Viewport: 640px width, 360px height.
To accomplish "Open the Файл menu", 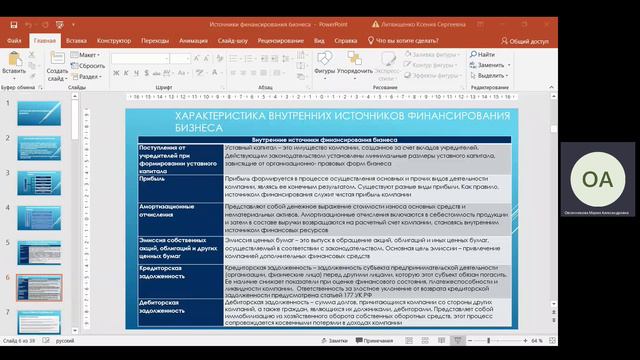I will coord(14,41).
